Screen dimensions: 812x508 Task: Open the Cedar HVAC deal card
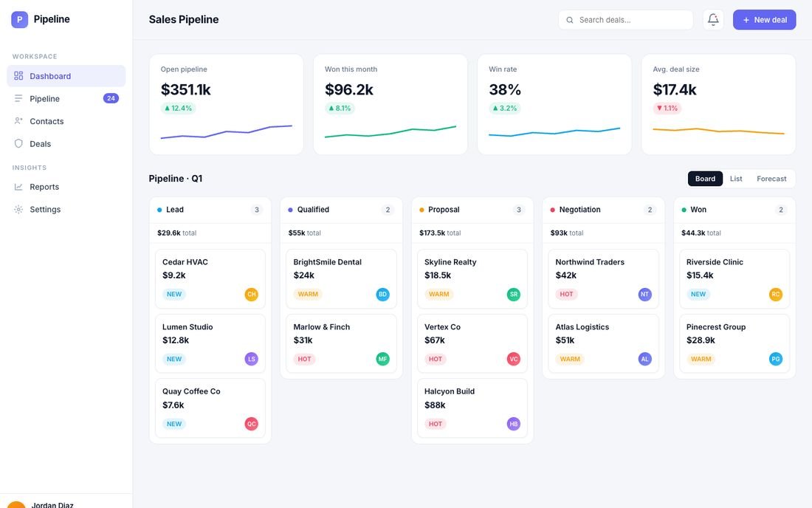pyautogui.click(x=210, y=278)
